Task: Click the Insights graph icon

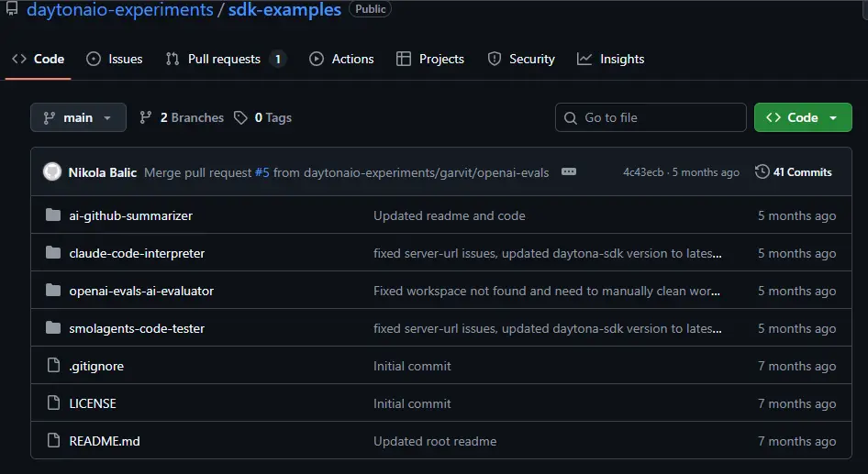Action: [584, 59]
